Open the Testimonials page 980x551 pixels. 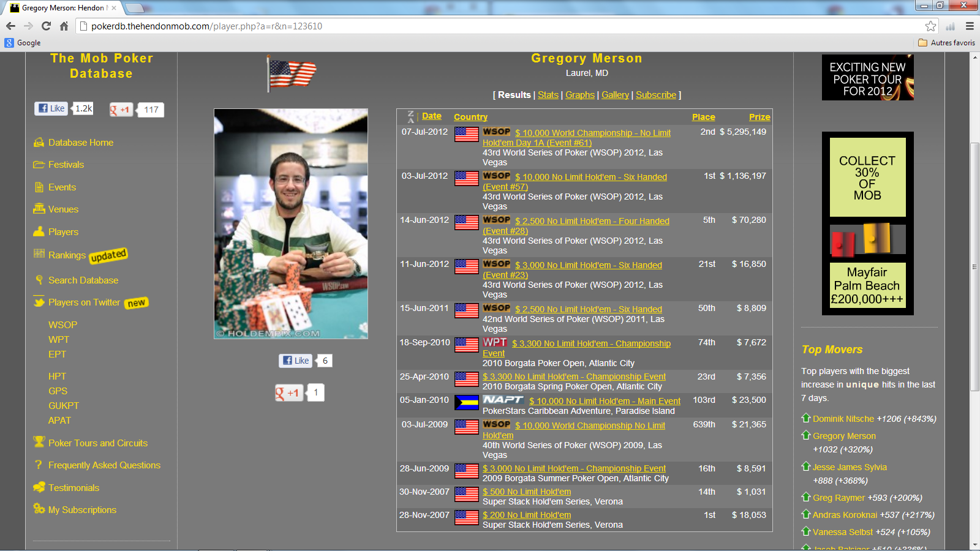click(73, 488)
